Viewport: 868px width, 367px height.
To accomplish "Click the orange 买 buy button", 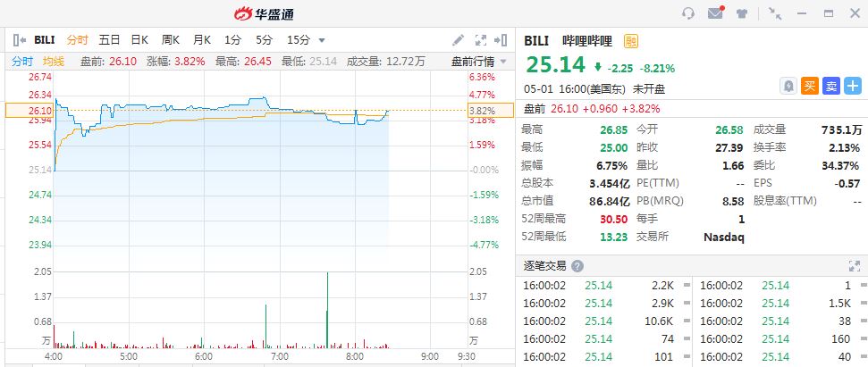I will tap(810, 86).
